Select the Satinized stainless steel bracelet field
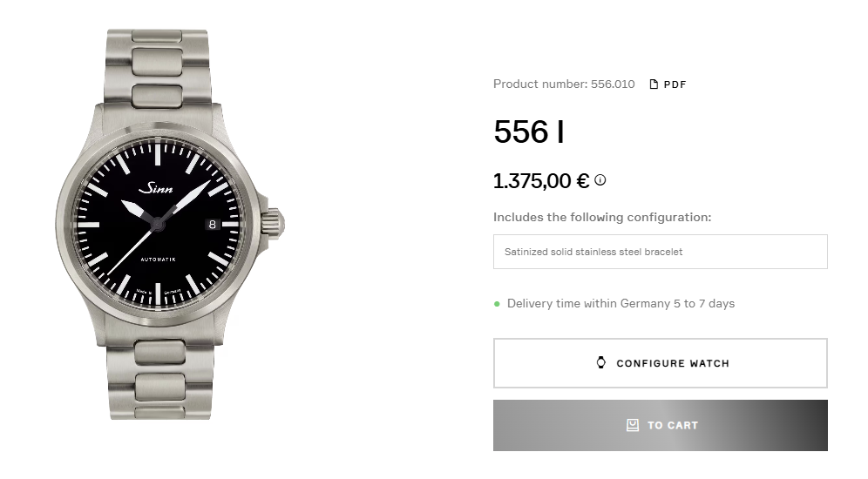This screenshot has width=868, height=479. [660, 252]
